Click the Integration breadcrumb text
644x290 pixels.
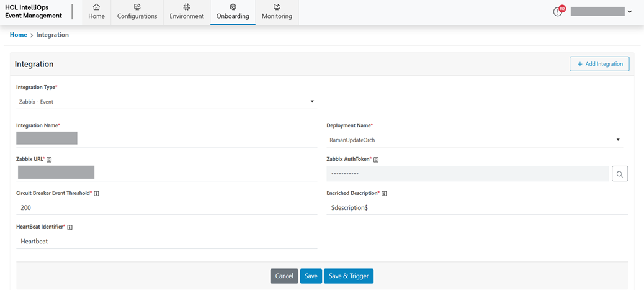pos(53,35)
